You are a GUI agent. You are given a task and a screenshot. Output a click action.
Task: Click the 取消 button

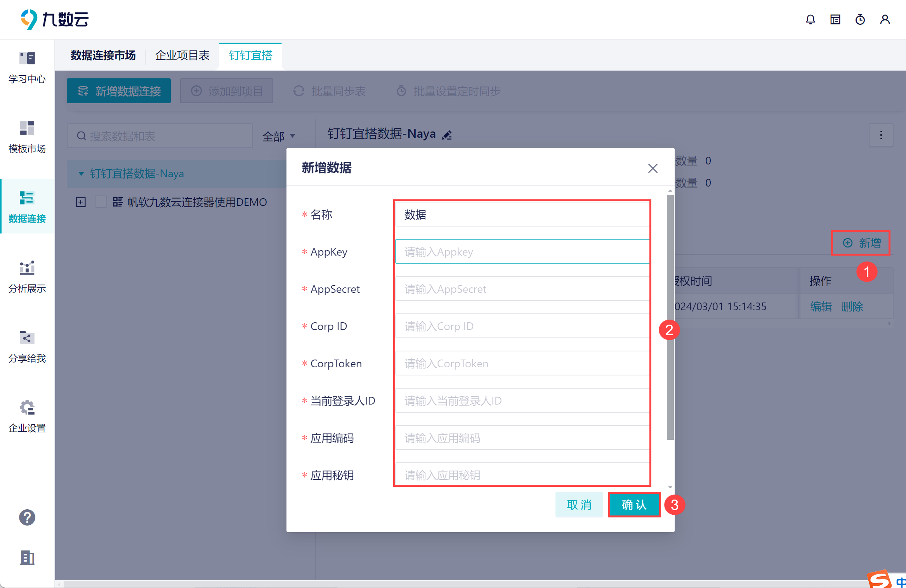pyautogui.click(x=579, y=505)
